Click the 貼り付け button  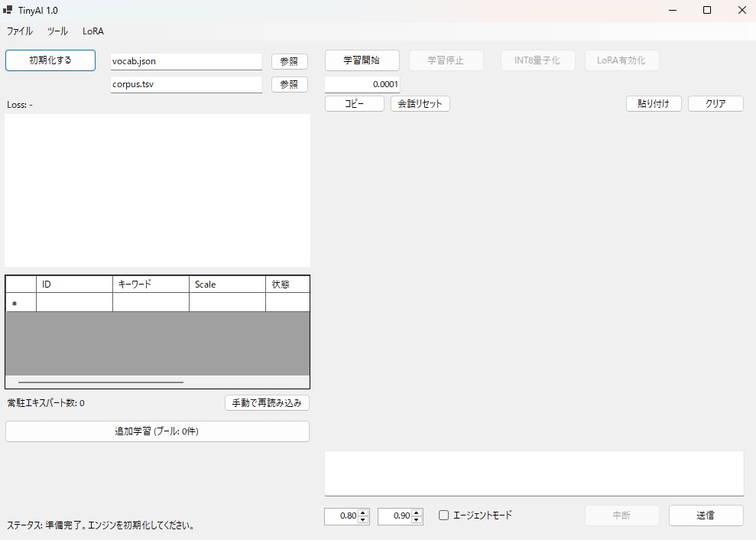click(x=654, y=104)
